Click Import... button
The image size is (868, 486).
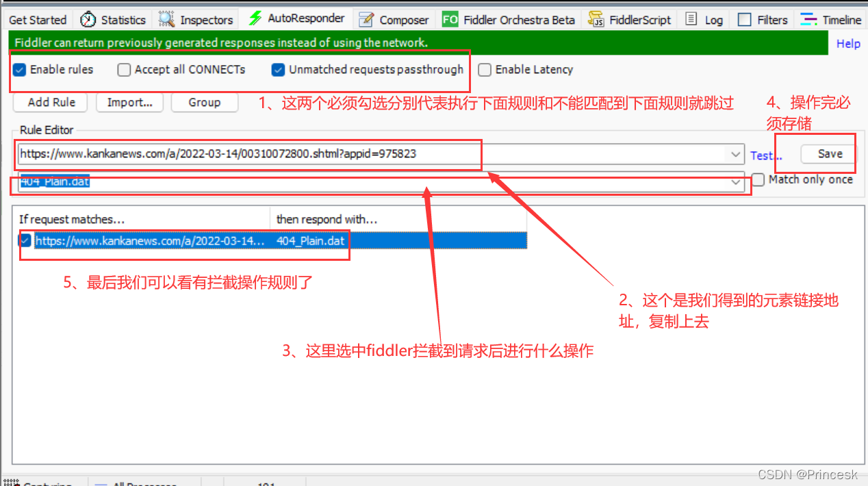tap(129, 102)
